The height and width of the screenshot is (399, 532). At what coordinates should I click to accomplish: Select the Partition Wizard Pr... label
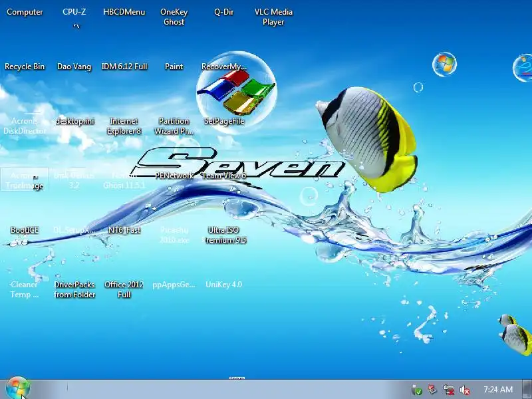[174, 126]
